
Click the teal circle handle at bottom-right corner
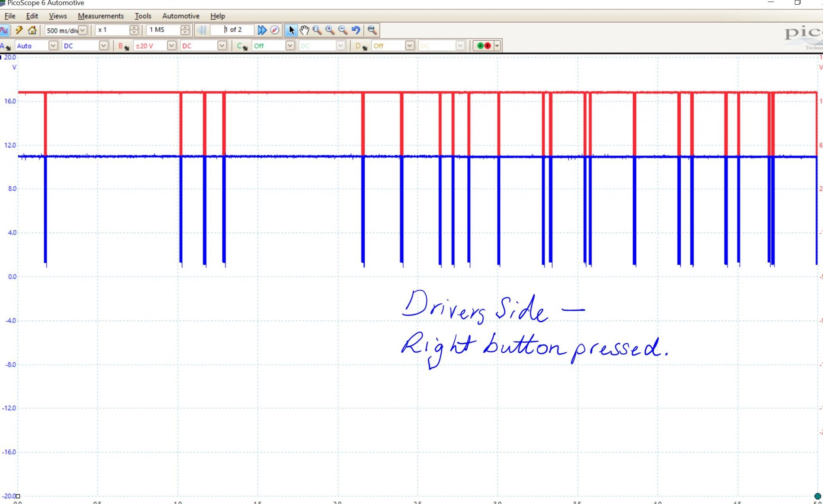pos(817,496)
